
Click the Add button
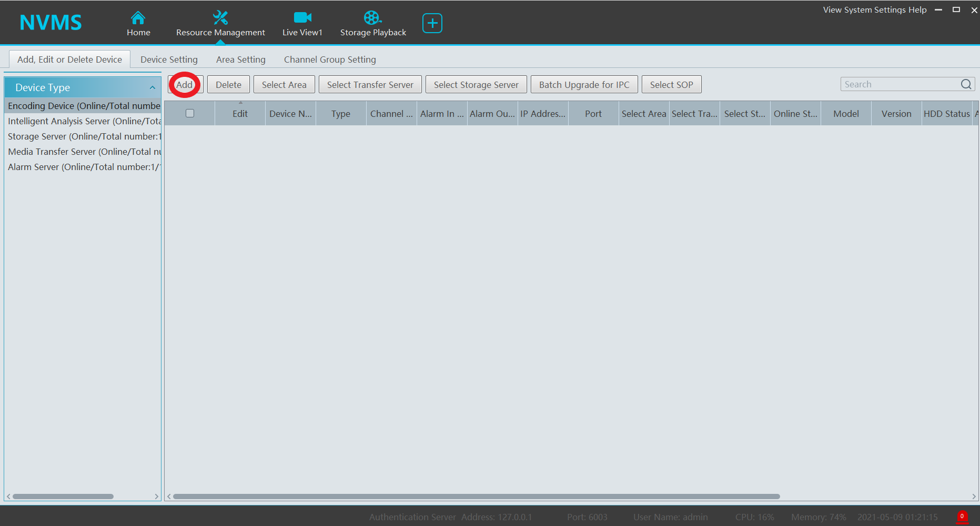pyautogui.click(x=185, y=85)
